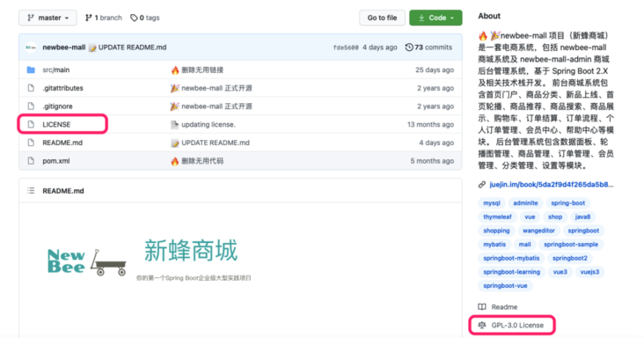Select the mall topic tag
The image size is (644, 338).
524,245
